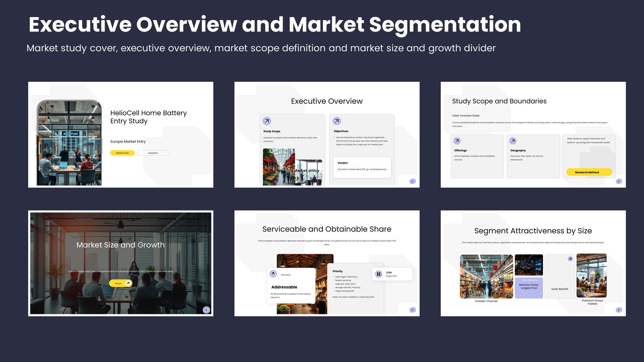Click the 'Clear Inclusion Rules' heading
This screenshot has height=362, width=644.
click(x=466, y=116)
